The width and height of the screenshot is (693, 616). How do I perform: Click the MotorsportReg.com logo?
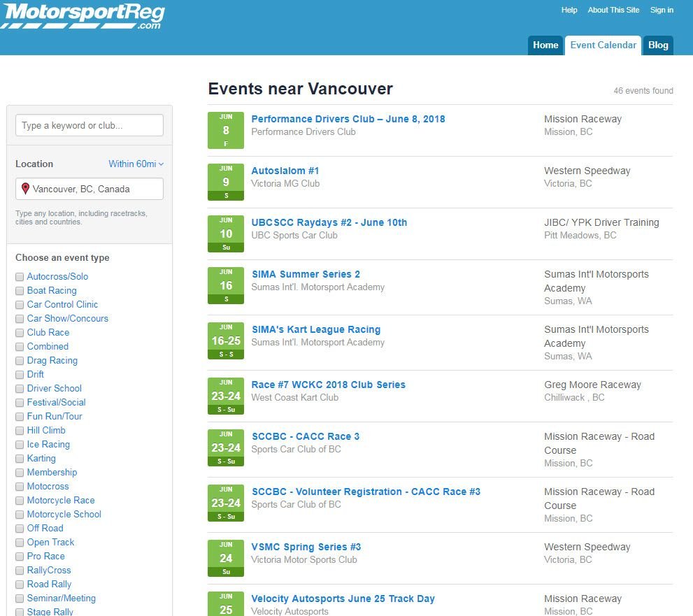pyautogui.click(x=83, y=15)
